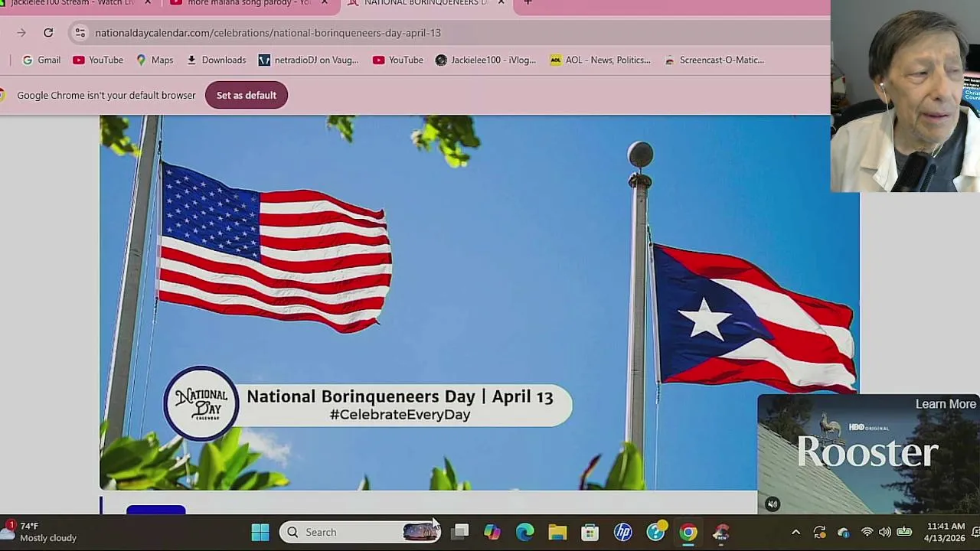The width and height of the screenshot is (980, 551).
Task: Click the battery status tray icon
Action: tap(904, 533)
